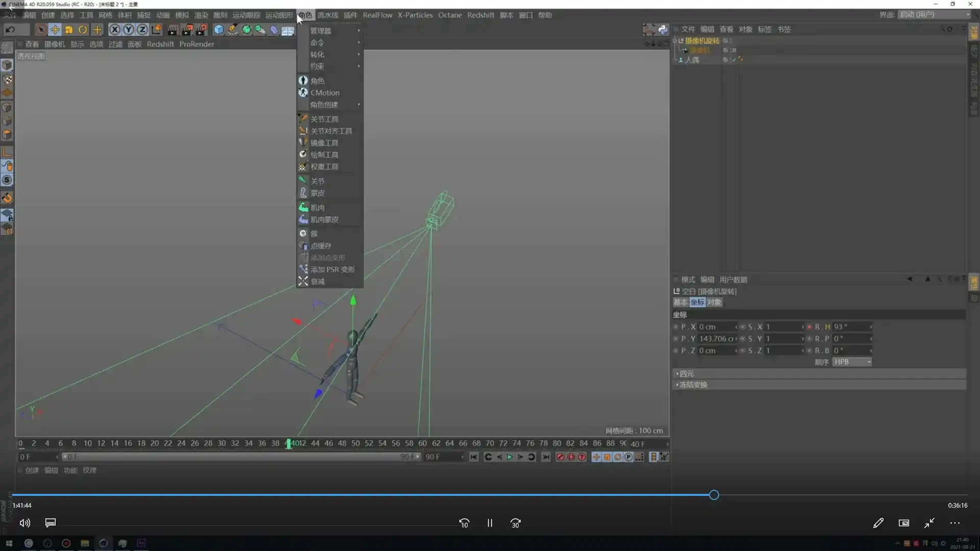Select the Move tool in top toolbar
The width and height of the screenshot is (980, 551).
[55, 30]
